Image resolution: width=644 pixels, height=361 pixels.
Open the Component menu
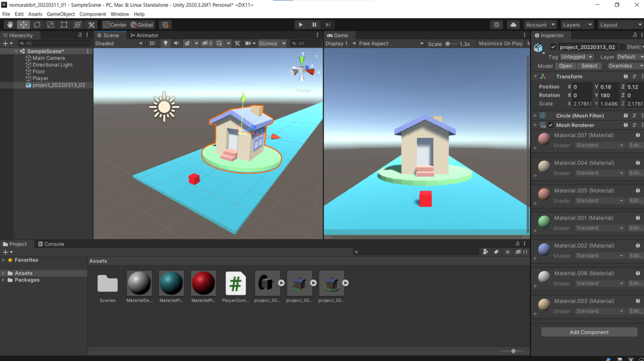pos(92,14)
